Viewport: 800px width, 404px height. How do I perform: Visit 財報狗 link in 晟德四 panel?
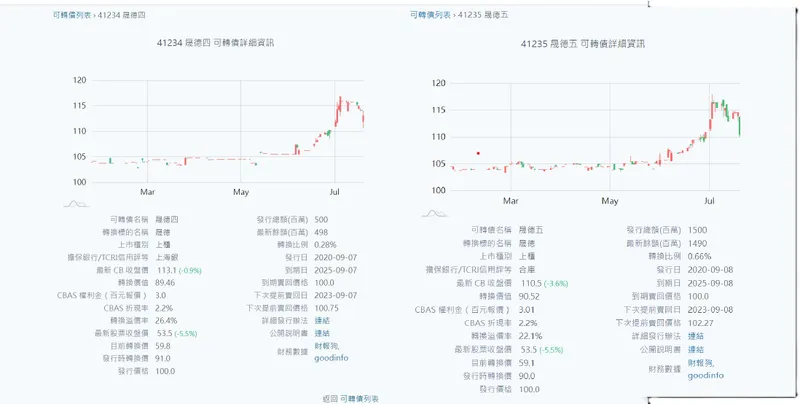pos(327,346)
